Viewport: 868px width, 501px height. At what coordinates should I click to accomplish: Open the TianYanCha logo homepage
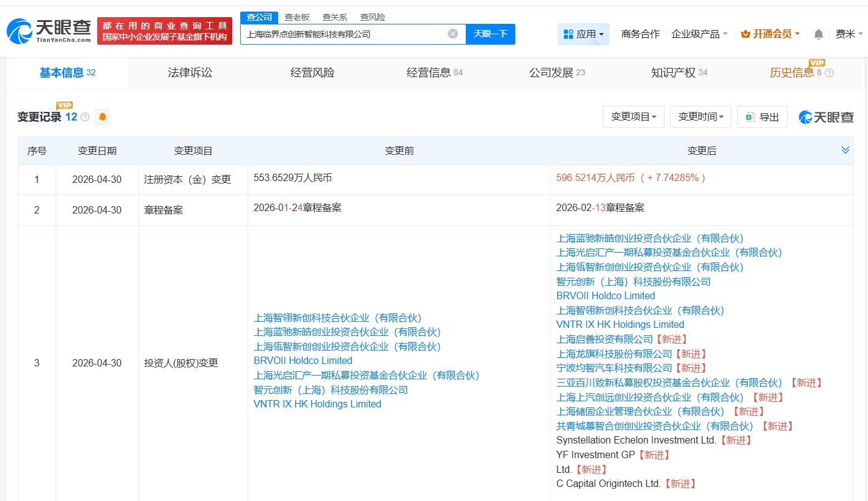tap(49, 31)
